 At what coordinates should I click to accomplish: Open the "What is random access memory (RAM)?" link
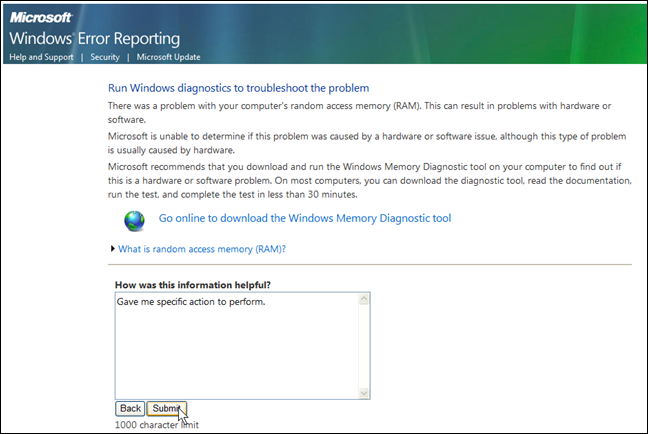pos(209,248)
